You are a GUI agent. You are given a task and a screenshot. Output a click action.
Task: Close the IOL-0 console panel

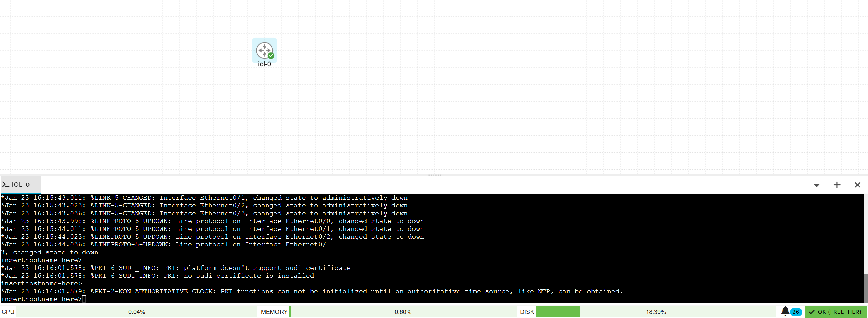[857, 185]
